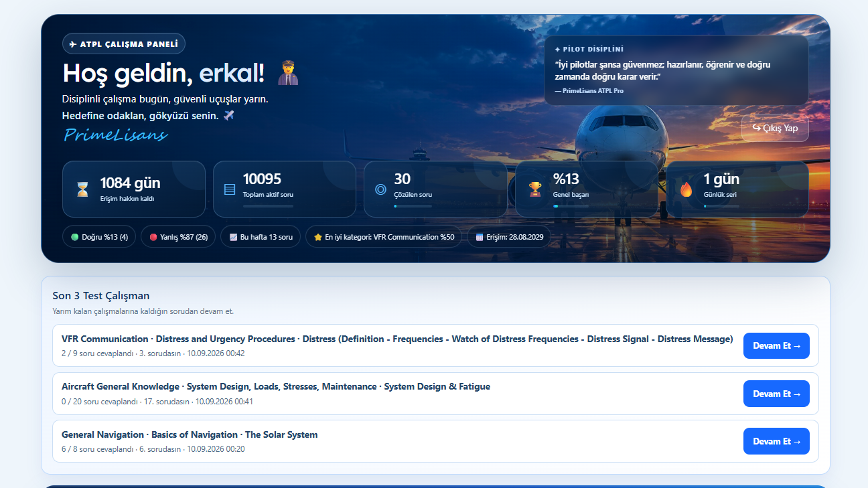This screenshot has width=868, height=488.
Task: Open the Bu hafta 13 soru chip
Action: pyautogui.click(x=261, y=237)
